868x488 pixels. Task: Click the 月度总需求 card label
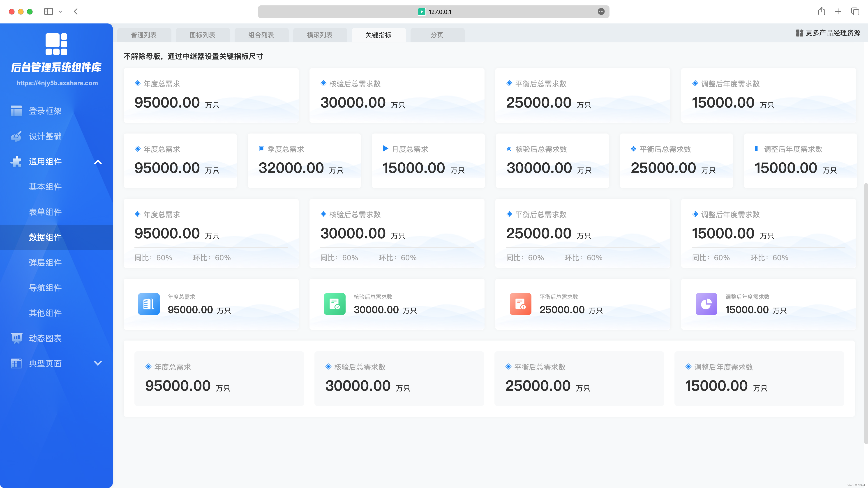pos(410,149)
